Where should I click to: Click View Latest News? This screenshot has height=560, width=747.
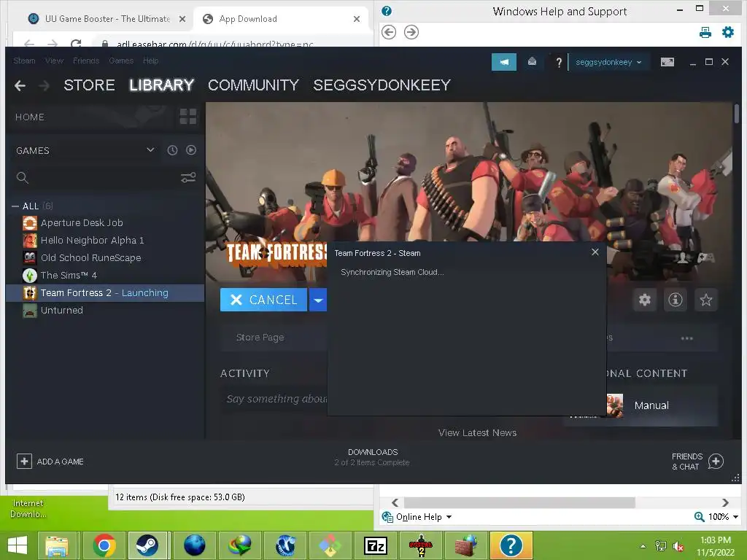[477, 433]
